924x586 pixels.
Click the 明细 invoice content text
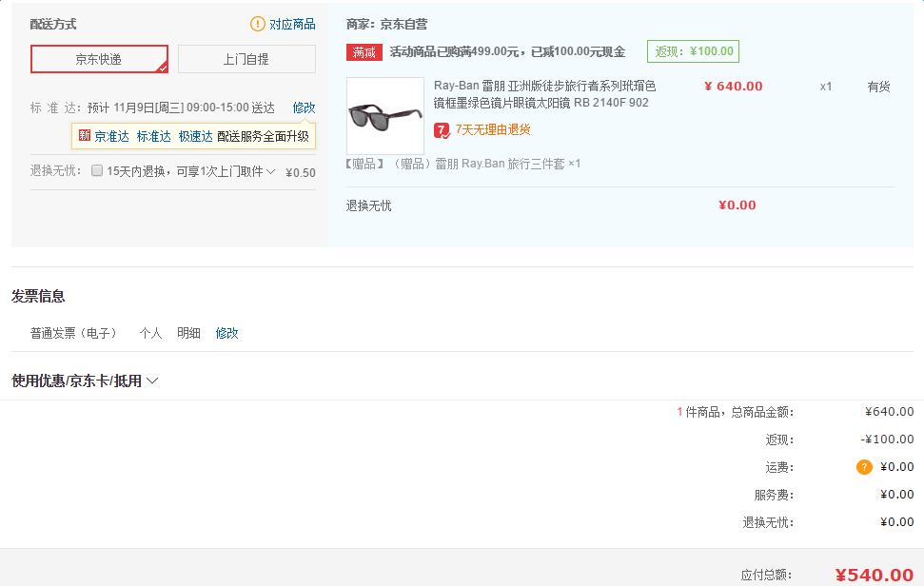click(x=188, y=333)
